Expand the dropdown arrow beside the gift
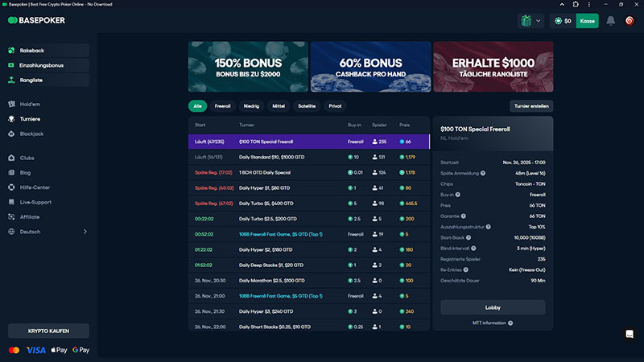The width and height of the screenshot is (644, 362). 538,20
